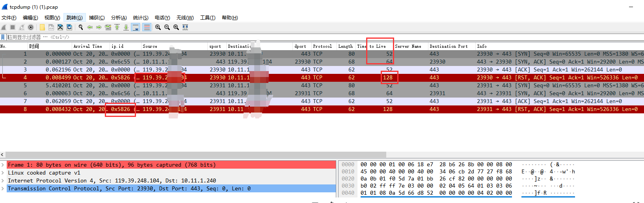Image resolution: width=644 pixels, height=203 pixels.
Task: Click the reload capture file icon
Action: (69, 27)
